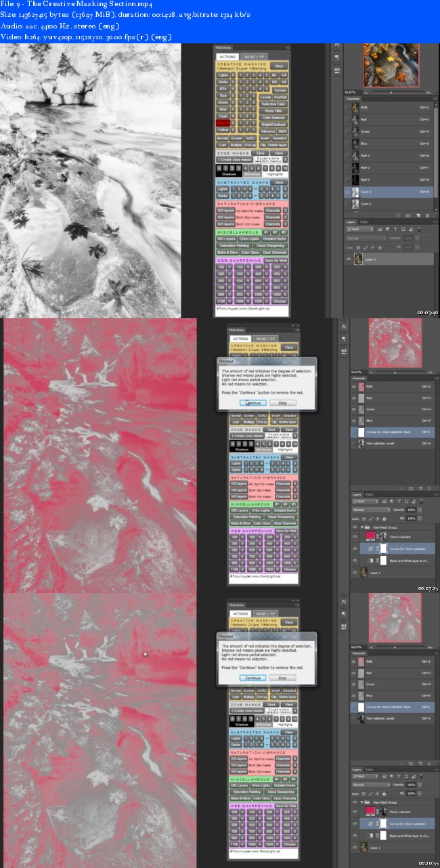Create new channel icon in top frame Channels panel
Screen dimensions: 440x868
pos(418,215)
